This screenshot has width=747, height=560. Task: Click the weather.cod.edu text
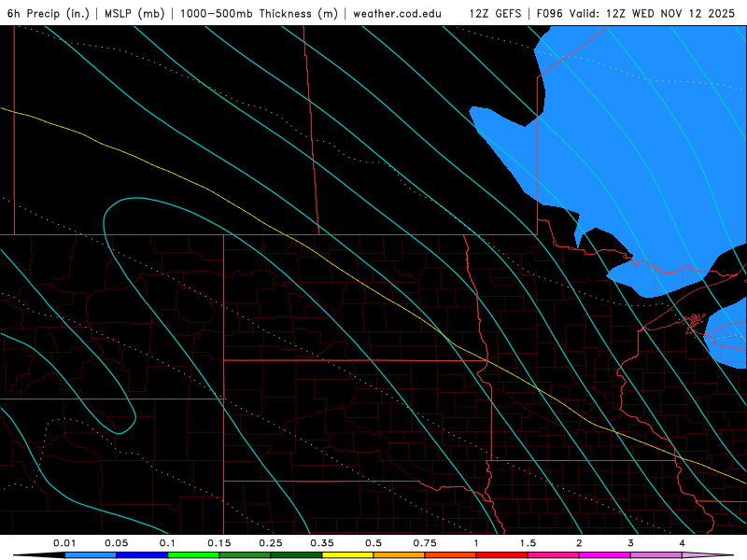coord(398,13)
